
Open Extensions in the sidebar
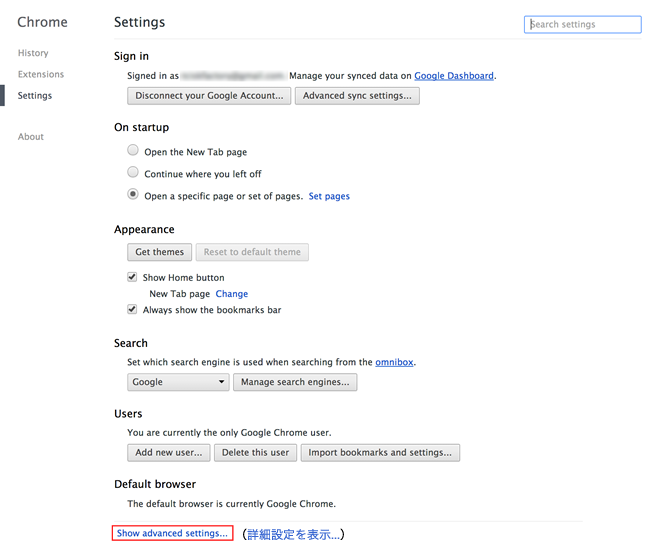[41, 74]
